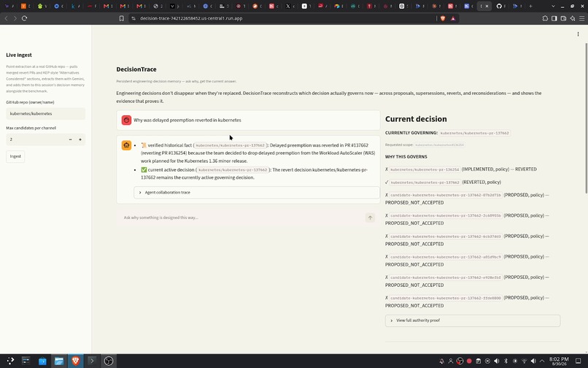Viewport: 588px width, 368px height.
Task: Open the new tab plus button
Action: click(x=530, y=6)
